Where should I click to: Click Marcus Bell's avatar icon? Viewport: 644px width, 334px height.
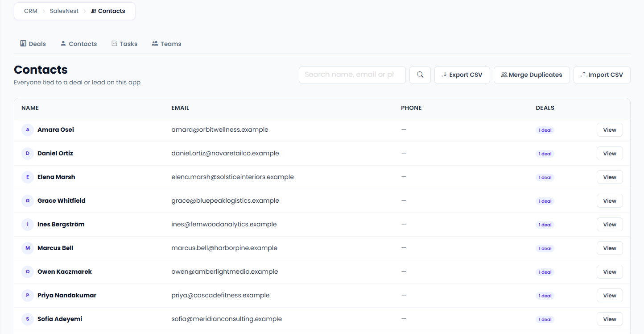[28, 248]
